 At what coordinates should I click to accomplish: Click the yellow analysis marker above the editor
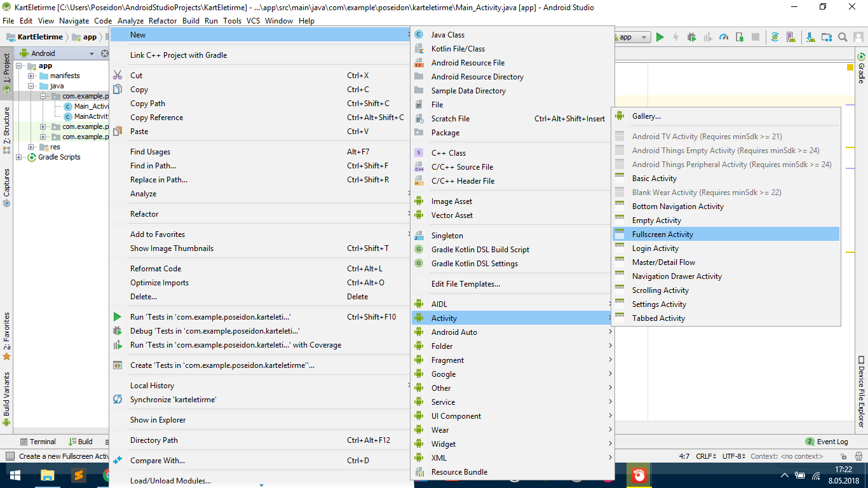point(850,67)
